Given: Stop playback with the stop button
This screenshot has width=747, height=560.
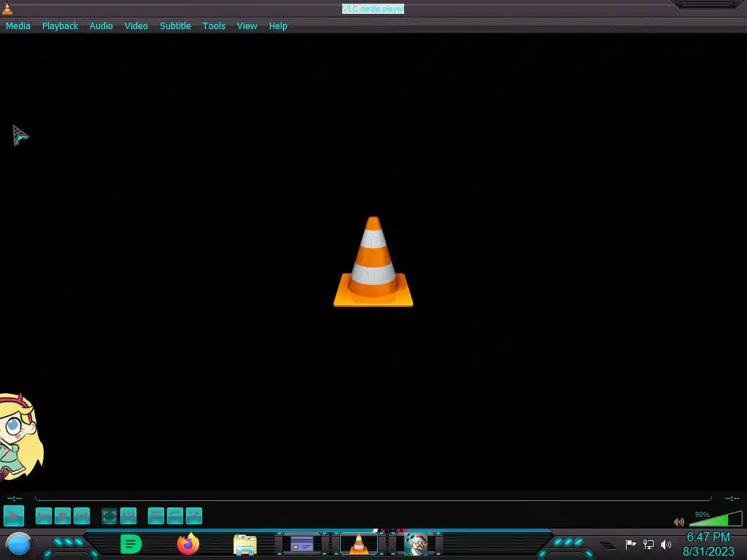Looking at the screenshot, I should point(63,516).
